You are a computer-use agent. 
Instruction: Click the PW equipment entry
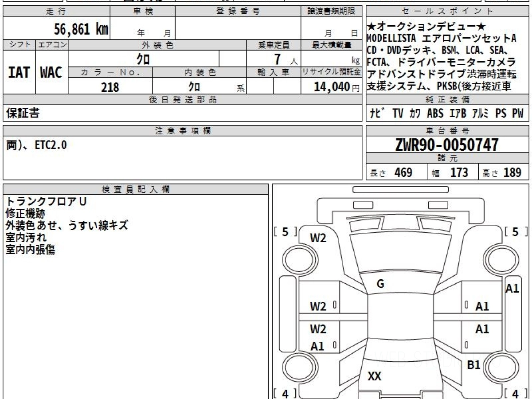click(x=518, y=113)
